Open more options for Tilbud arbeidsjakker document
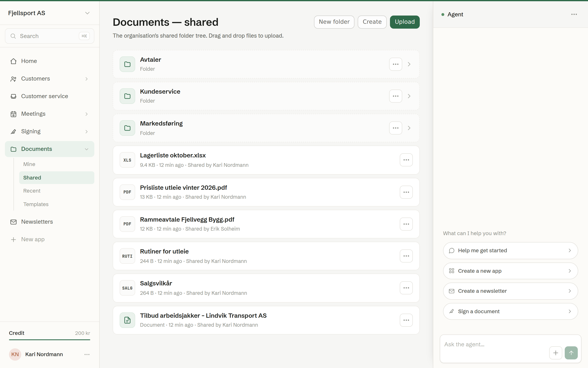Screen dimensions: 588x368 click(x=406, y=320)
